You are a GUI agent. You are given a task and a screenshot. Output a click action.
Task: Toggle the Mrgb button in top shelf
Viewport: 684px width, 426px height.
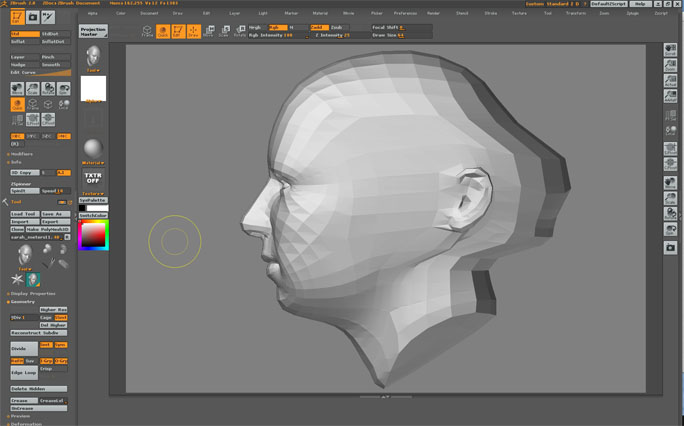click(257, 27)
